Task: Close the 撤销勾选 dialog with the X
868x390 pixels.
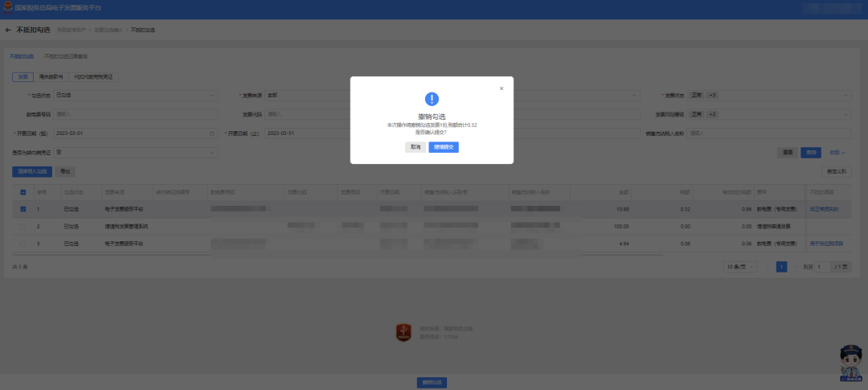Action: click(x=502, y=88)
